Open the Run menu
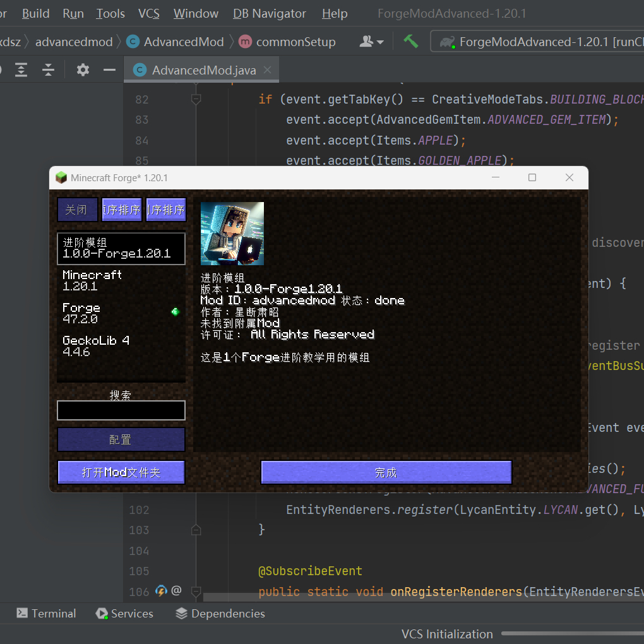Image resolution: width=644 pixels, height=644 pixels. click(x=73, y=13)
